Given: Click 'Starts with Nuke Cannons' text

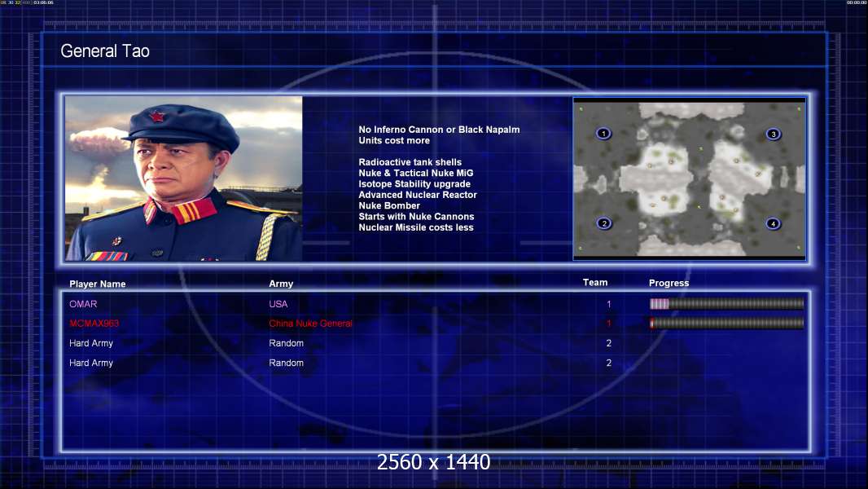Looking at the screenshot, I should tap(416, 217).
